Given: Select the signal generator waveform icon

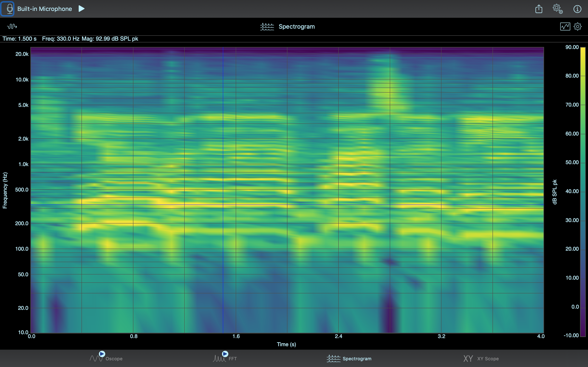Looking at the screenshot, I should pyautogui.click(x=12, y=26).
